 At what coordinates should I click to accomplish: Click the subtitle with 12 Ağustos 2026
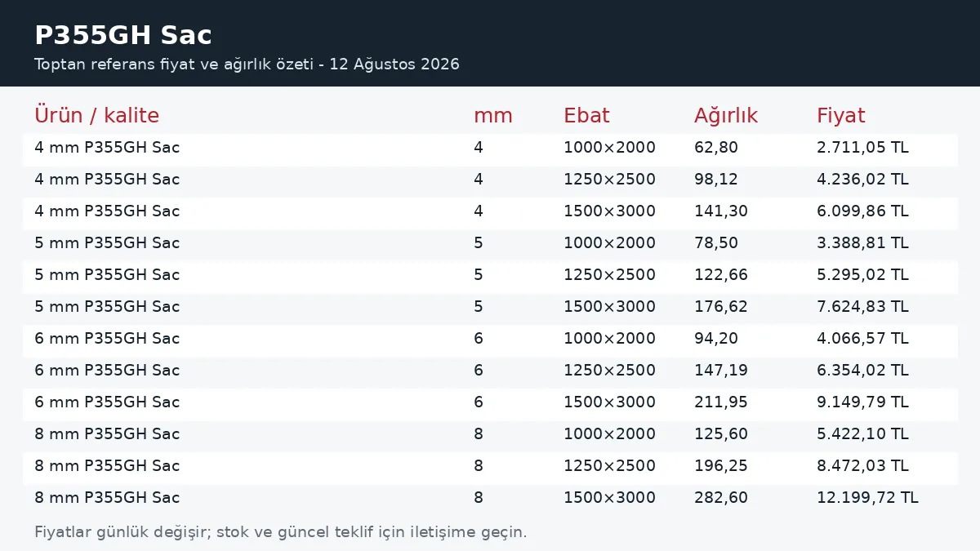click(247, 64)
